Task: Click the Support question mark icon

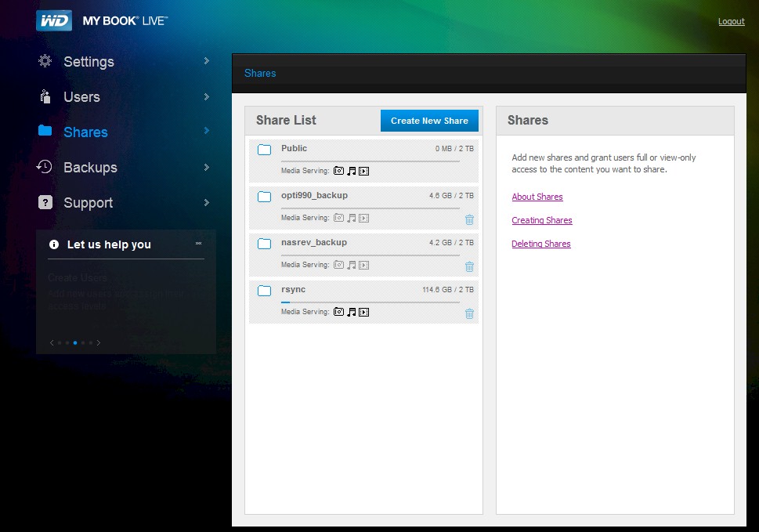Action: (45, 202)
